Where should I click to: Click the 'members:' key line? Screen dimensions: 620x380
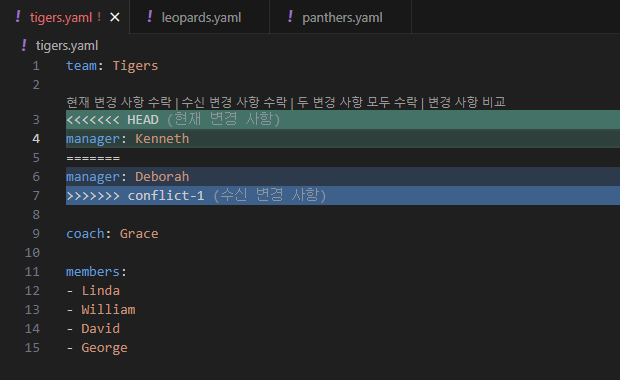tap(96, 271)
